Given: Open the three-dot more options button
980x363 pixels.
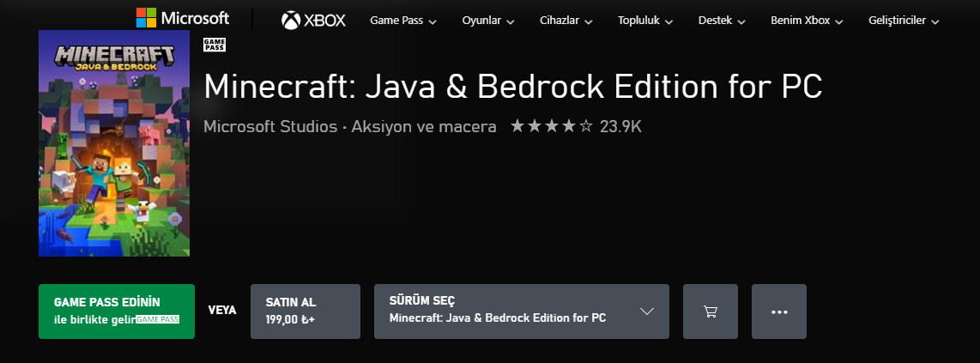Looking at the screenshot, I should point(779,312).
